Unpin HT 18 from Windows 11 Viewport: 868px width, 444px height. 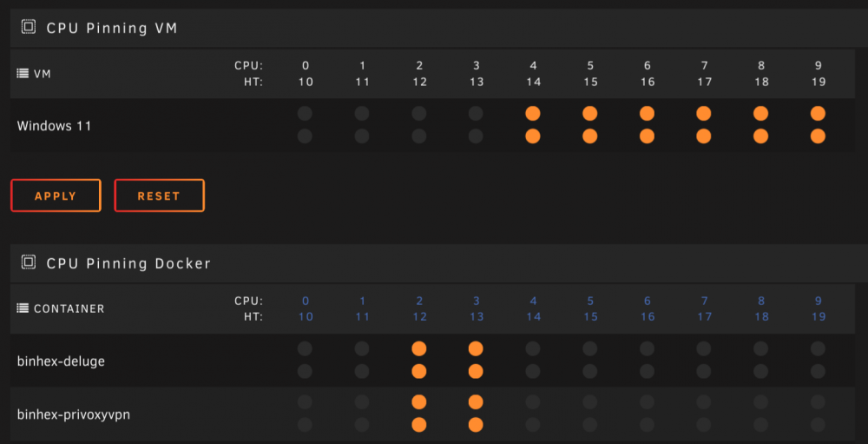point(761,136)
